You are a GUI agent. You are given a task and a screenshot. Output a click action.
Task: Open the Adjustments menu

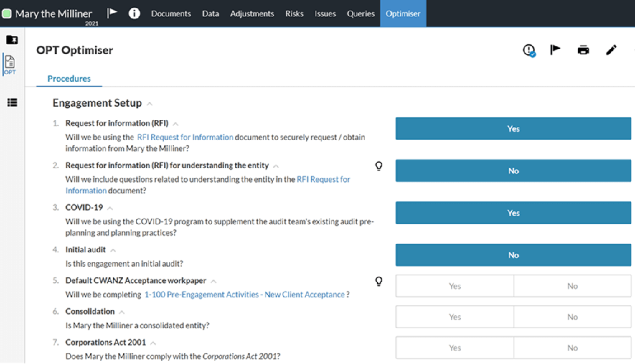[252, 13]
